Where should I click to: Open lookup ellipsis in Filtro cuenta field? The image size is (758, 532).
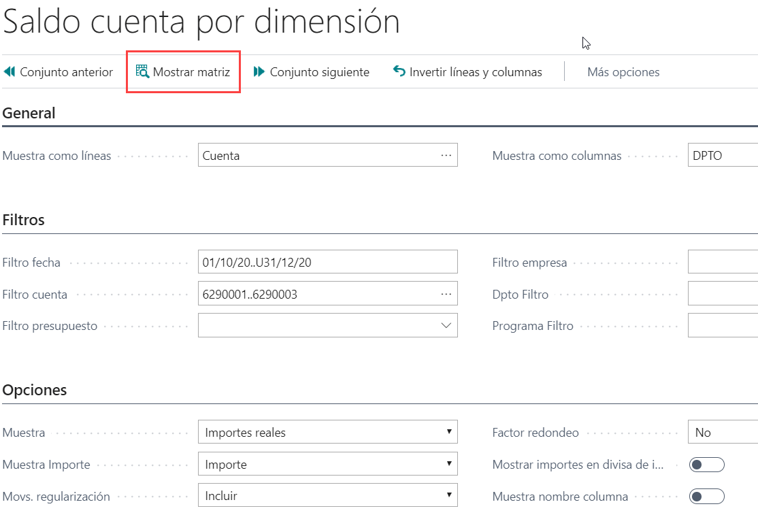(446, 295)
